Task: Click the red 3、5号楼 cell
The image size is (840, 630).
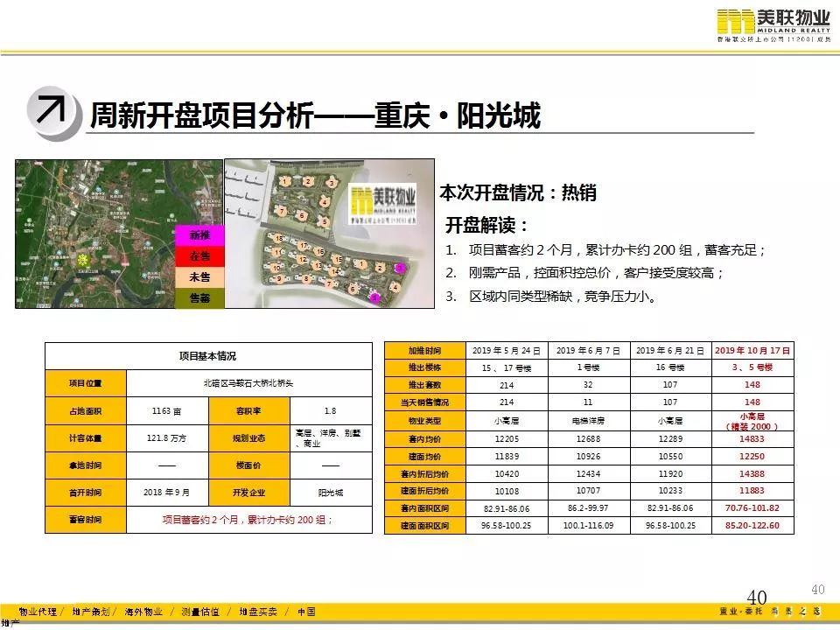Action: click(752, 368)
